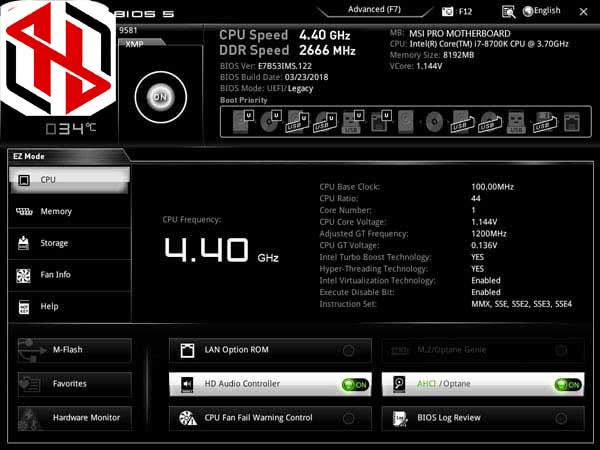The width and height of the screenshot is (600, 450).
Task: Click the greyed M.2/Optane Genie option
Action: [x=483, y=350]
